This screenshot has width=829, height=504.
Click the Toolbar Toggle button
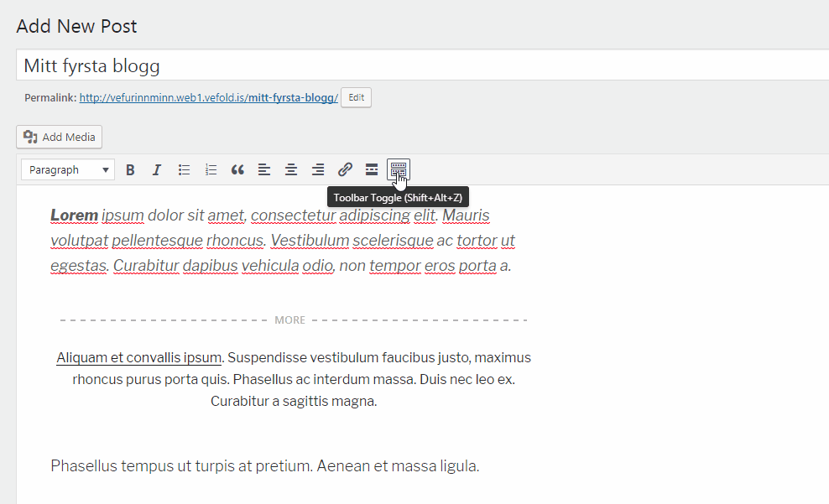(x=399, y=170)
